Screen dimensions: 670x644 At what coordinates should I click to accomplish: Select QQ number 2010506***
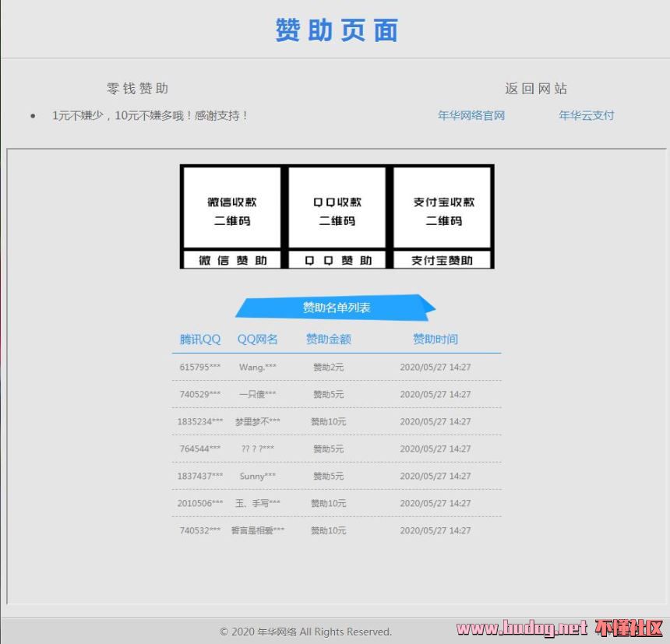pyautogui.click(x=200, y=503)
